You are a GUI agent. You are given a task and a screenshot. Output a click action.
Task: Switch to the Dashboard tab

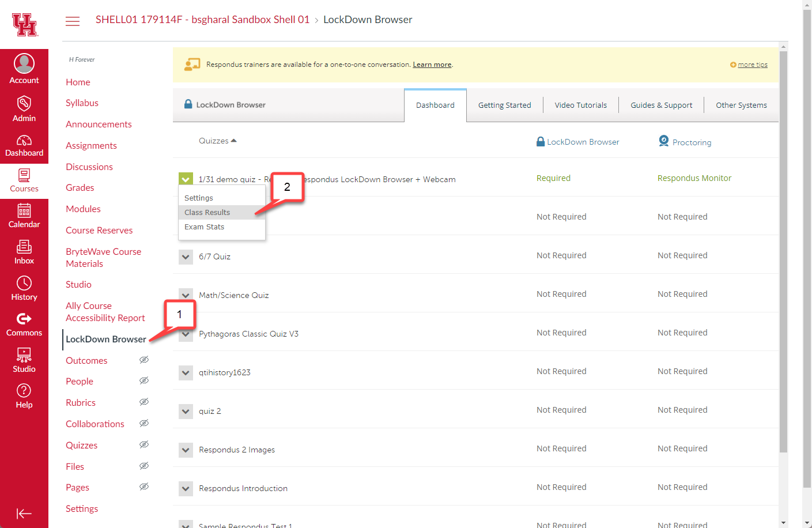pos(435,105)
